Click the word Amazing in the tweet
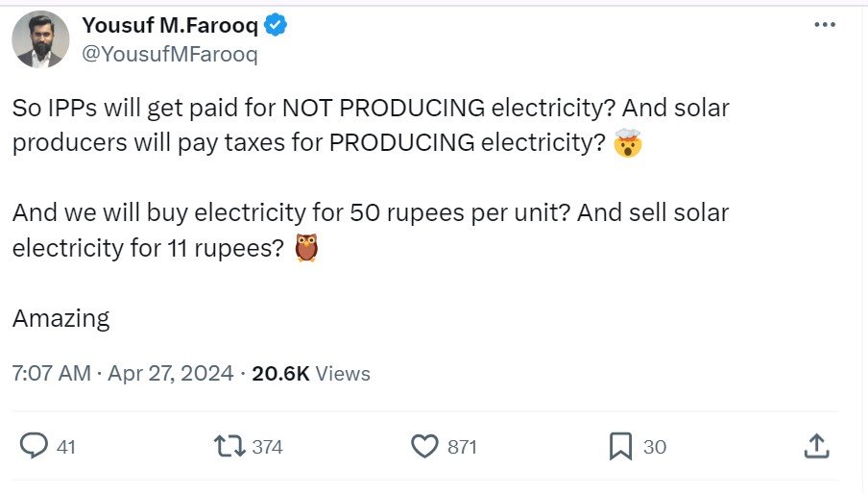Viewport: 868px width, 494px height. point(61,318)
